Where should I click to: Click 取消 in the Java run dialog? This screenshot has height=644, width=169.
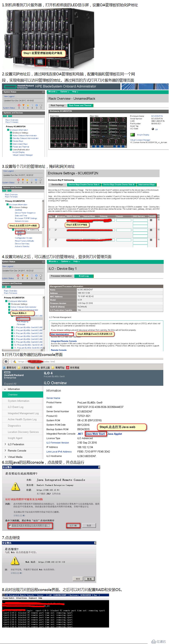89,525
